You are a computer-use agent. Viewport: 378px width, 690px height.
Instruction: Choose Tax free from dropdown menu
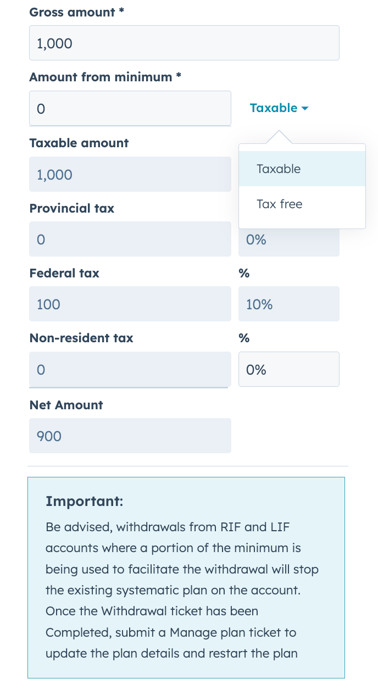[302, 204]
